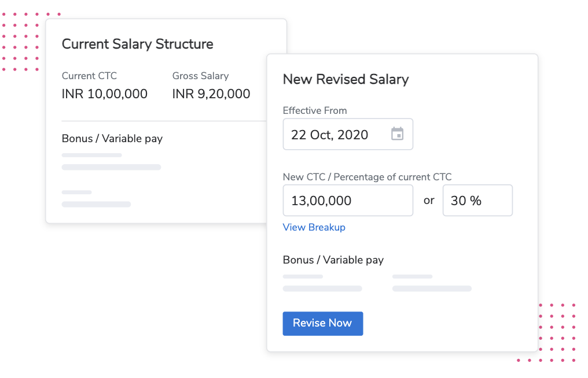Click the 22 Oct, 2020 date text
588x378 pixels.
[329, 135]
